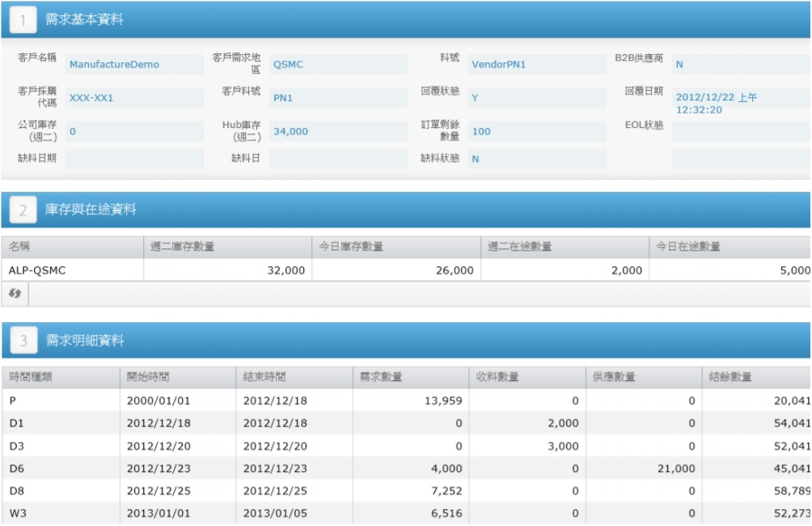Click the 料號 field showing VendorPN1
812x526 pixels.
[536, 65]
